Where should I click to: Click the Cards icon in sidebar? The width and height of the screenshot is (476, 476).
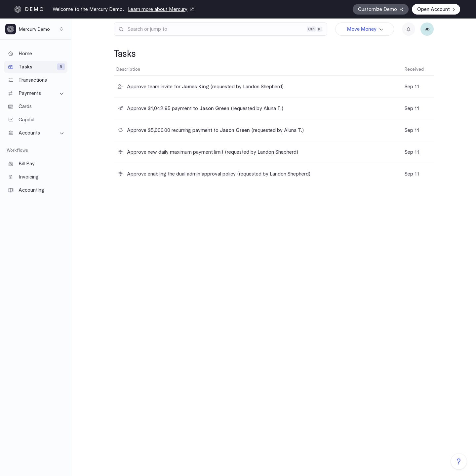point(11,106)
